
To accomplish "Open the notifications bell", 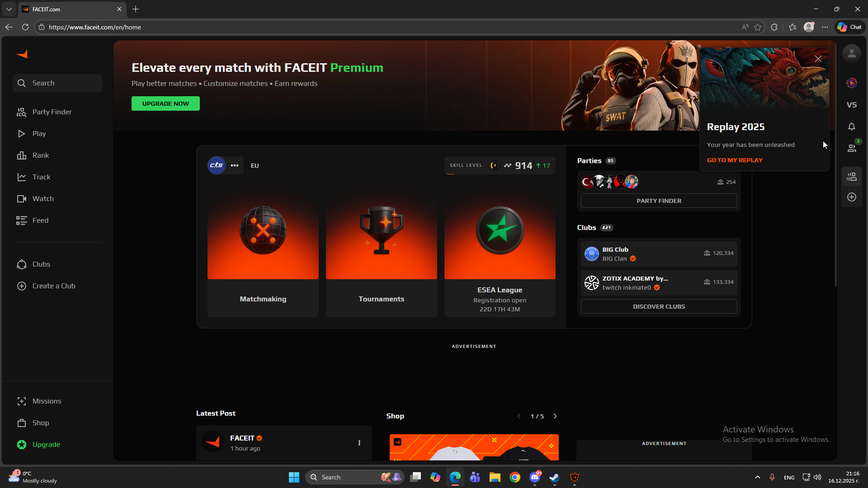I will pyautogui.click(x=852, y=127).
